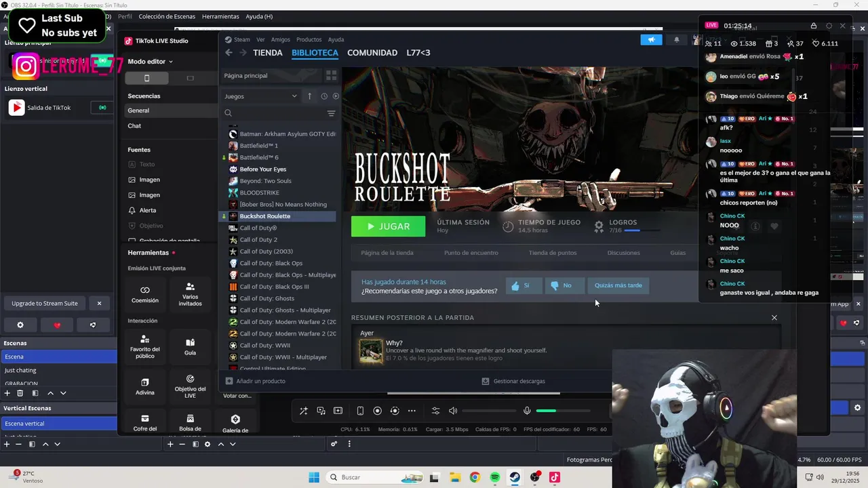Open the Amigos menu in Steam
The width and height of the screenshot is (868, 488).
point(281,39)
